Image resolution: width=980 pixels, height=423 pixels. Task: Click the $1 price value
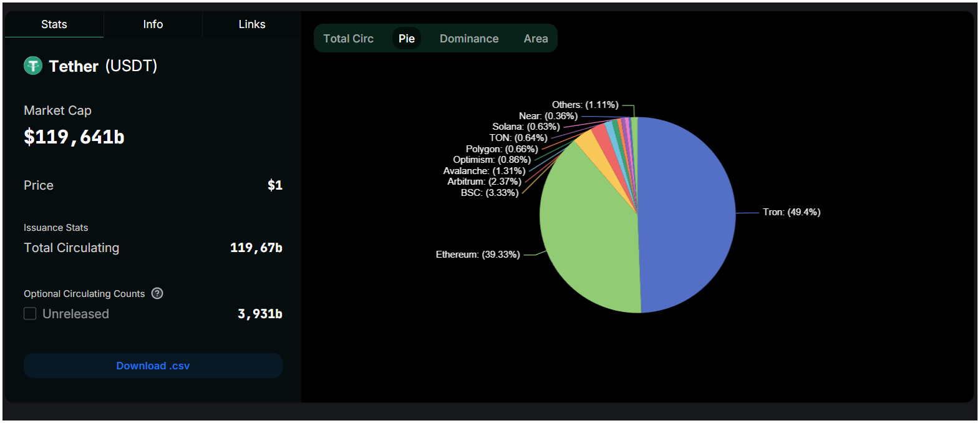[275, 185]
